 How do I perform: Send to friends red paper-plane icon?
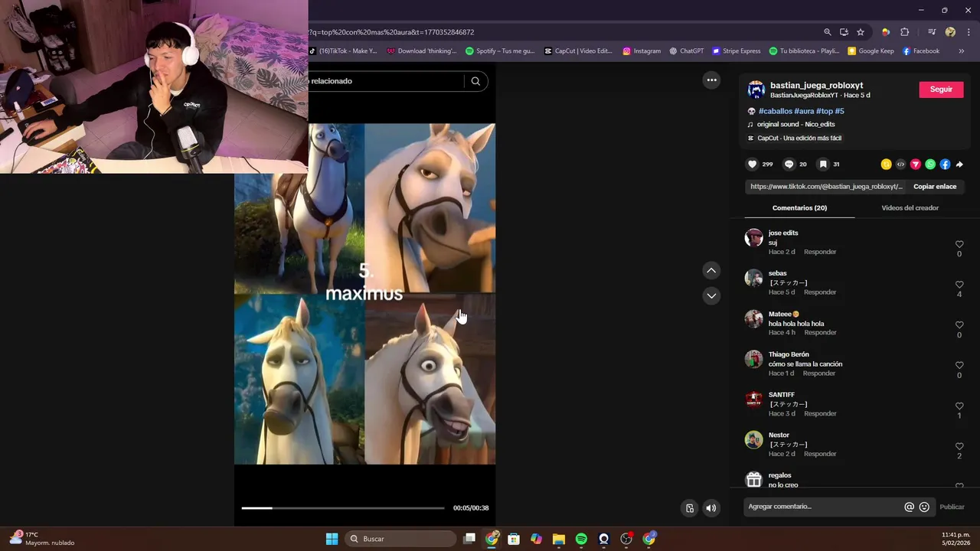pos(915,165)
